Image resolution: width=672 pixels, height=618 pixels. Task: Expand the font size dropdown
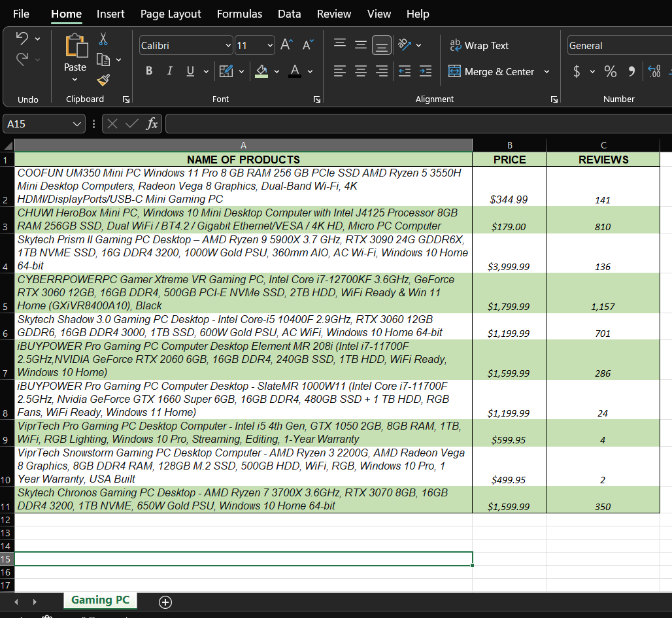pyautogui.click(x=270, y=45)
